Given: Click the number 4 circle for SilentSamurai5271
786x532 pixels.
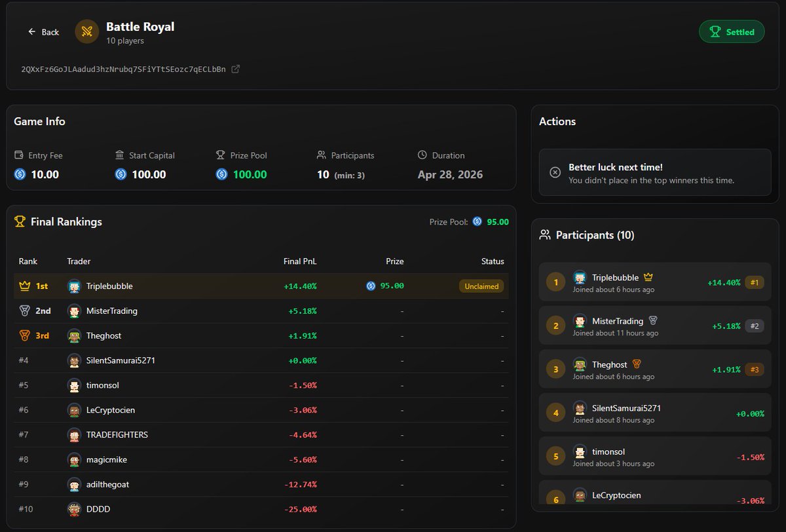Looking at the screenshot, I should point(556,413).
